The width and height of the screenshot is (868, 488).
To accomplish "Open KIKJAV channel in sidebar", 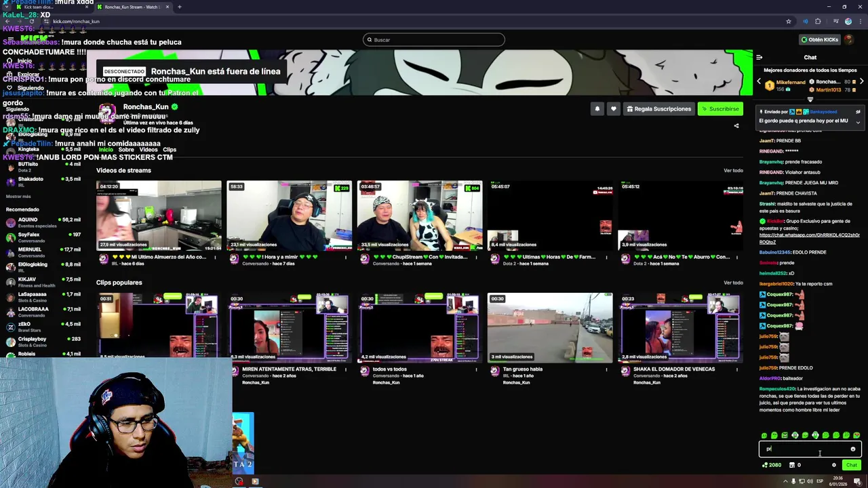I will (x=43, y=282).
